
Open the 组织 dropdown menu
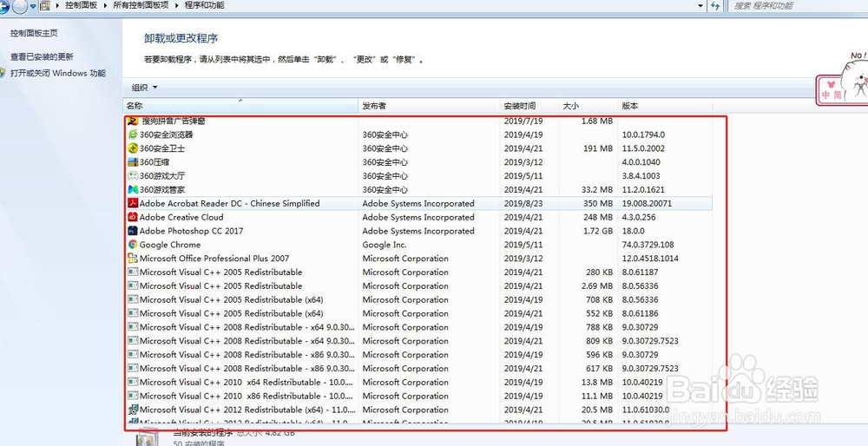(144, 88)
